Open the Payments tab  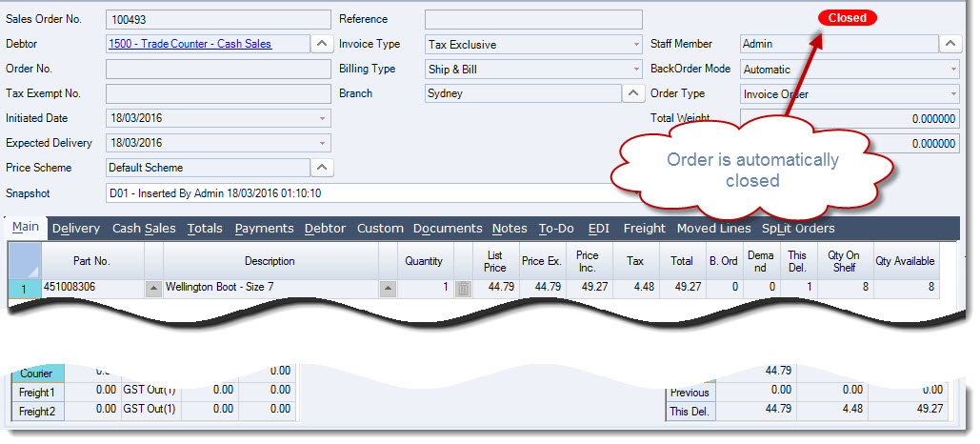(265, 229)
